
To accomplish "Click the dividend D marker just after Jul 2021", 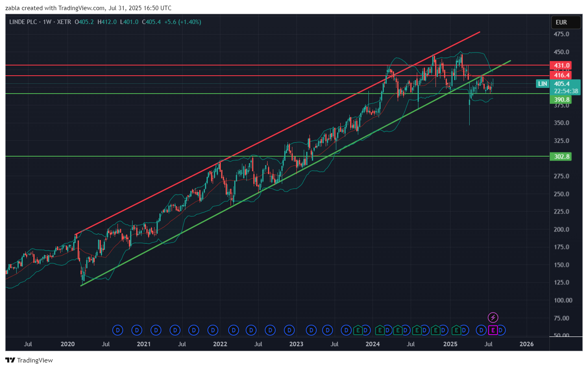I will 194,330.
